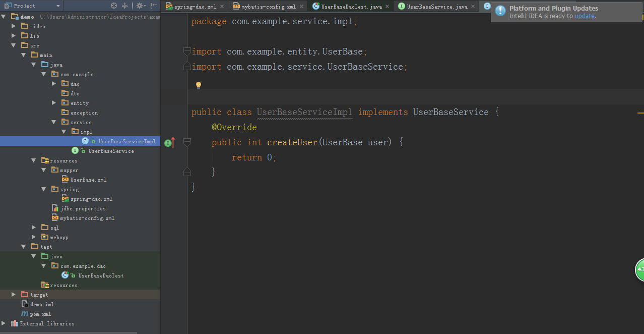Select spring-dao.xml in project tree
This screenshot has width=644, height=334.
pos(91,199)
